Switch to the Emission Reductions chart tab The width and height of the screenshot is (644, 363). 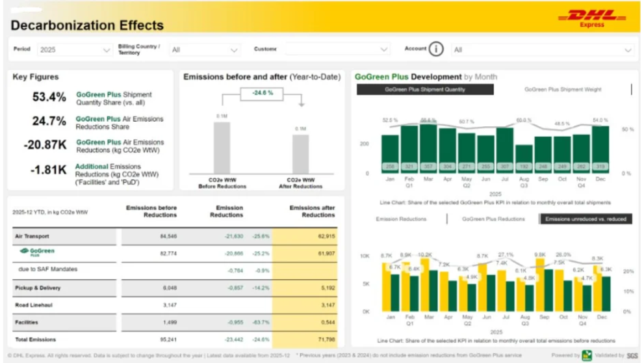pyautogui.click(x=401, y=219)
